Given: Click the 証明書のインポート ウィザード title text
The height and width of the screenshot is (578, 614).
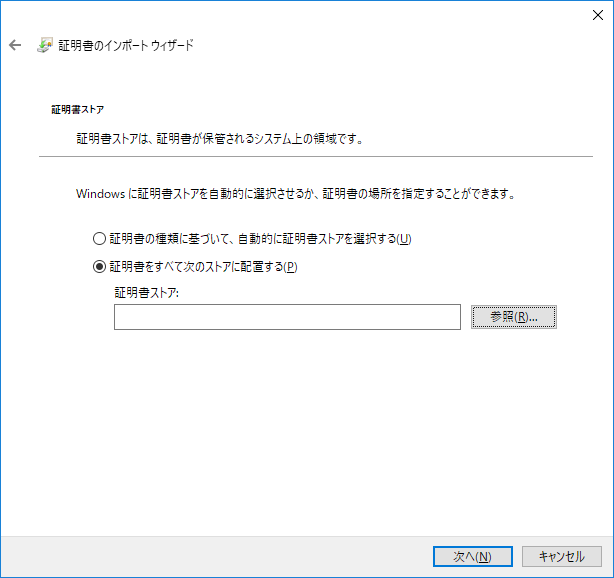Looking at the screenshot, I should tap(126, 45).
